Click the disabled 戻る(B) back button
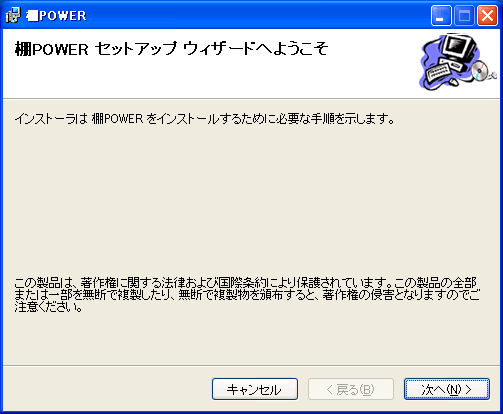This screenshot has height=414, width=503. click(x=351, y=389)
